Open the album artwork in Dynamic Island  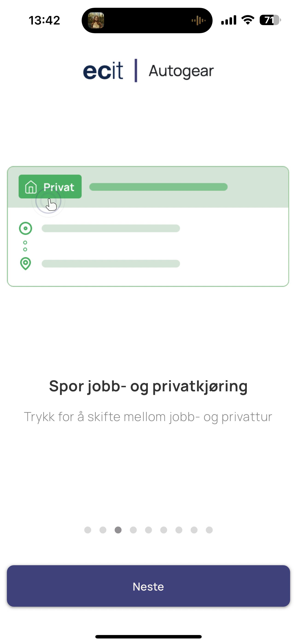96,20
